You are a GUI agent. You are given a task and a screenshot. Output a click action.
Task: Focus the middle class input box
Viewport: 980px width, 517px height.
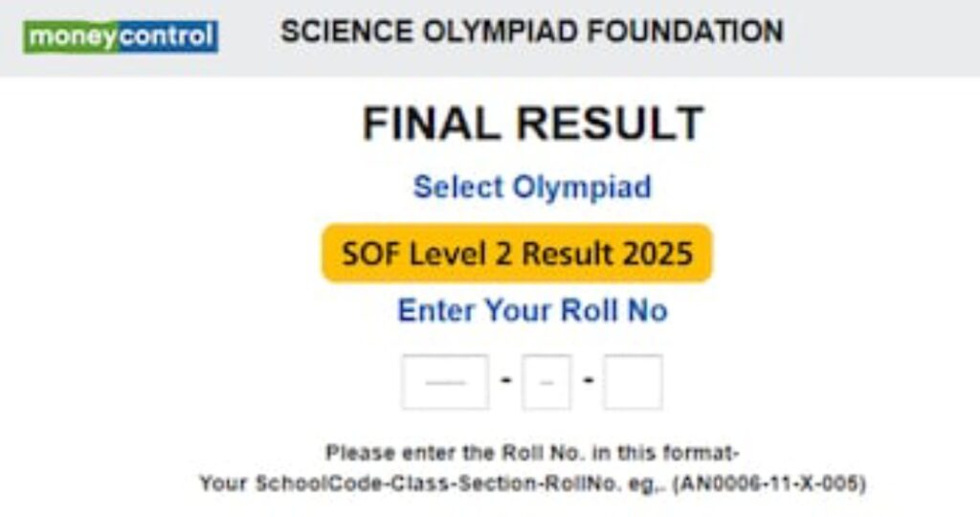(x=546, y=382)
